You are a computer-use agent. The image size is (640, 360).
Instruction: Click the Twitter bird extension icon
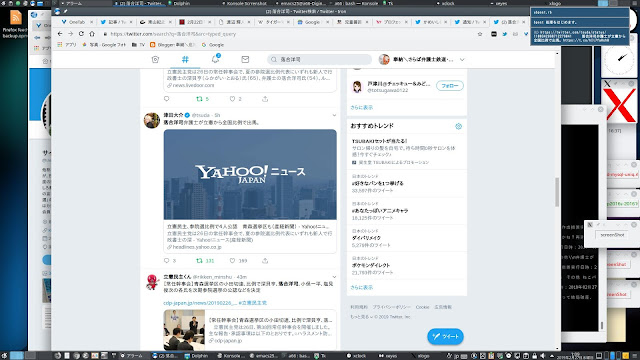click(x=505, y=34)
